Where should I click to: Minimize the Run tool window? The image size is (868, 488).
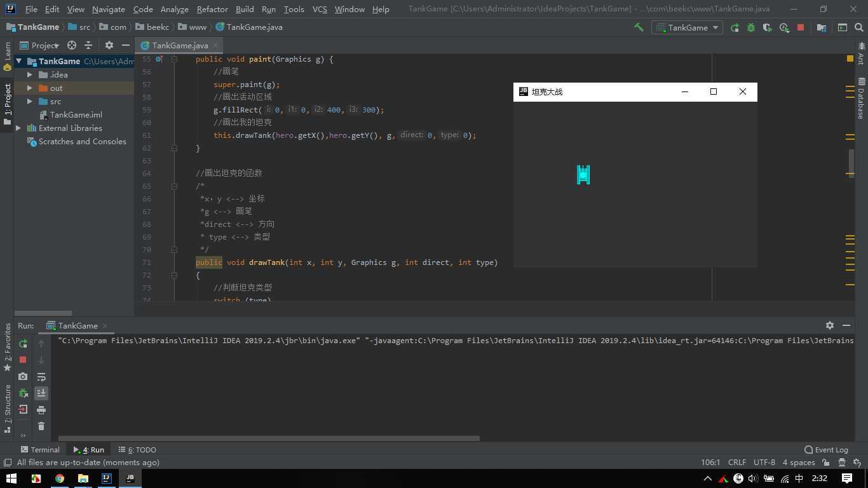[x=846, y=325]
